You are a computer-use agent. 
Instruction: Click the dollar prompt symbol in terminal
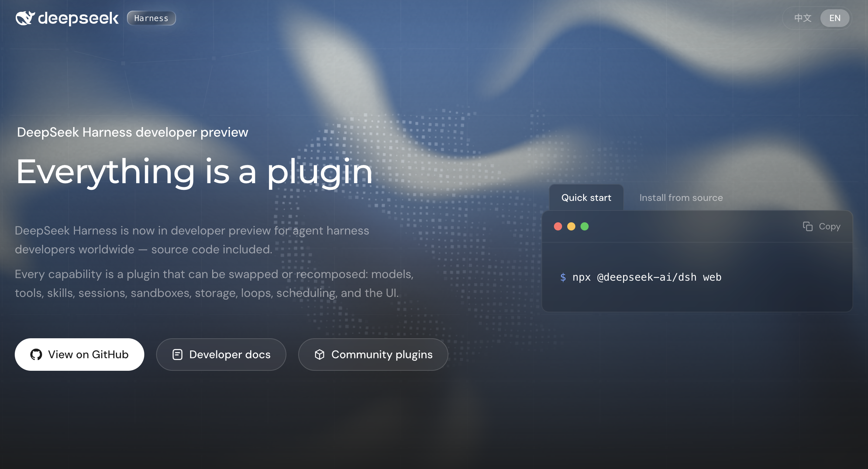[563, 277]
